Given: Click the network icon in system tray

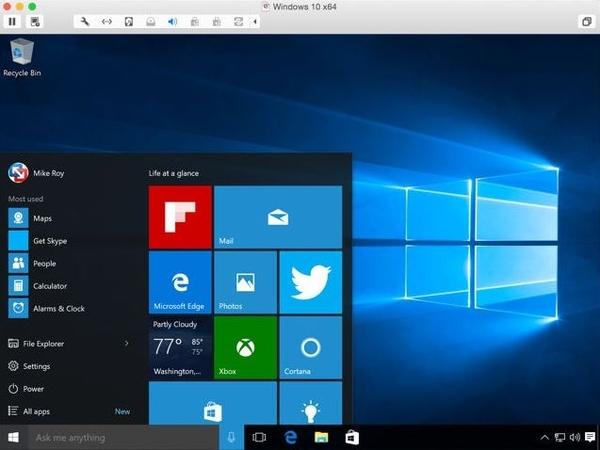Looking at the screenshot, I should 560,437.
